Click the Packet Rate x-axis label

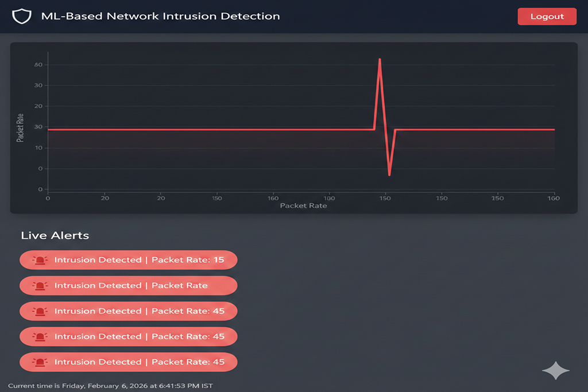[x=303, y=205]
